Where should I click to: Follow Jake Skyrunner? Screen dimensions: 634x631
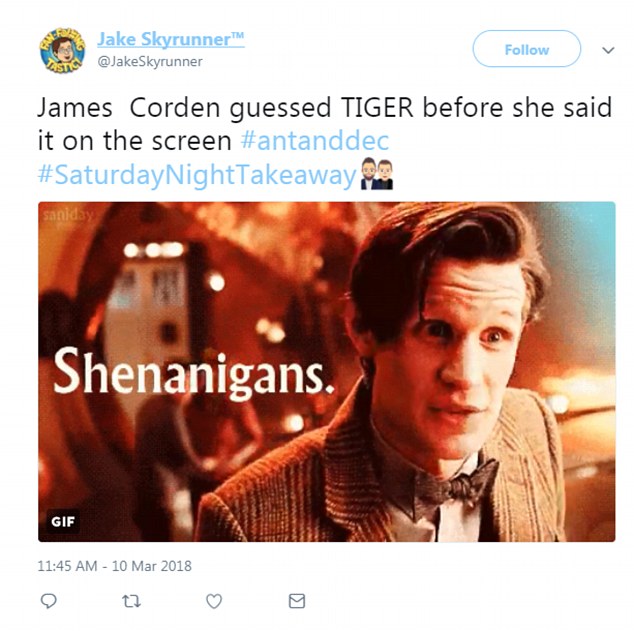[x=526, y=49]
